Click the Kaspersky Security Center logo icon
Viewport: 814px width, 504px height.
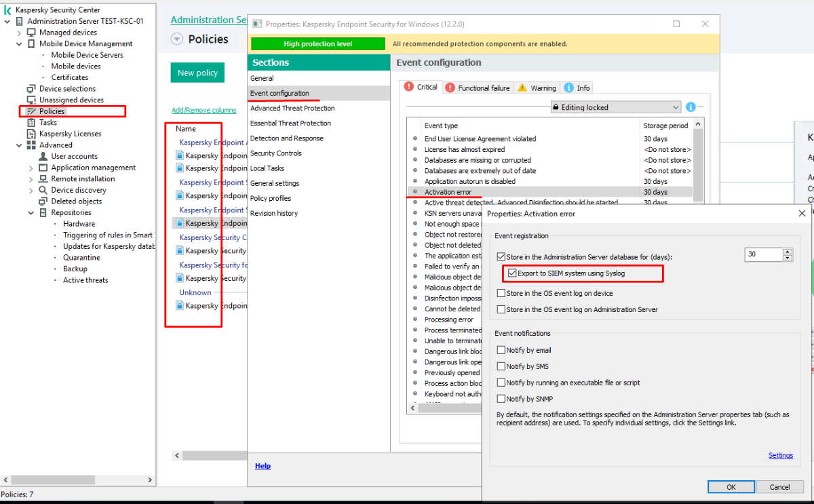7,9
